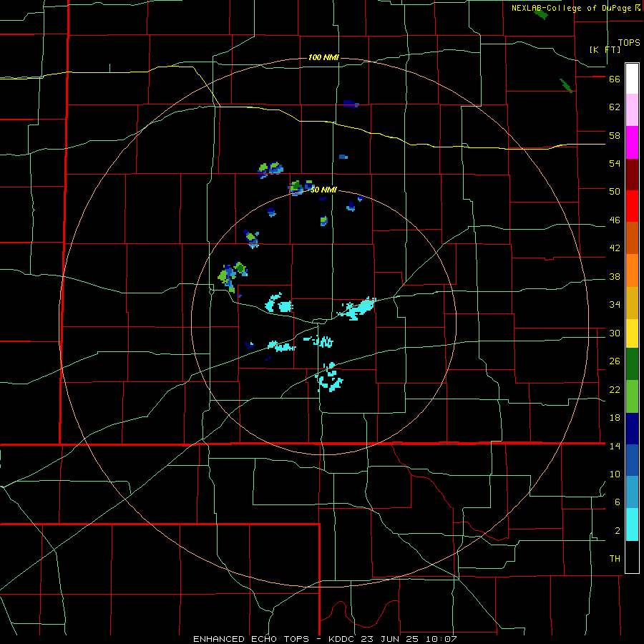Click the light green 26 kft legend swatch
This screenshot has height=644, width=644.
pos(632,396)
